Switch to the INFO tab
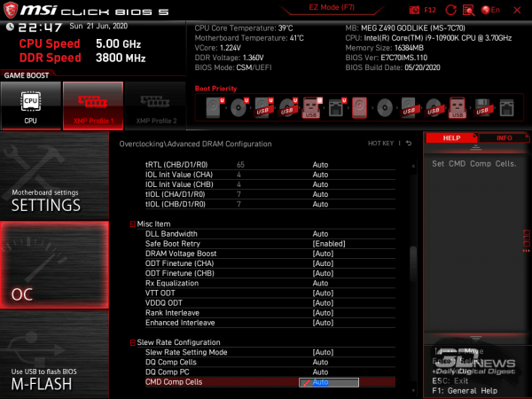532x399 pixels. (x=504, y=139)
